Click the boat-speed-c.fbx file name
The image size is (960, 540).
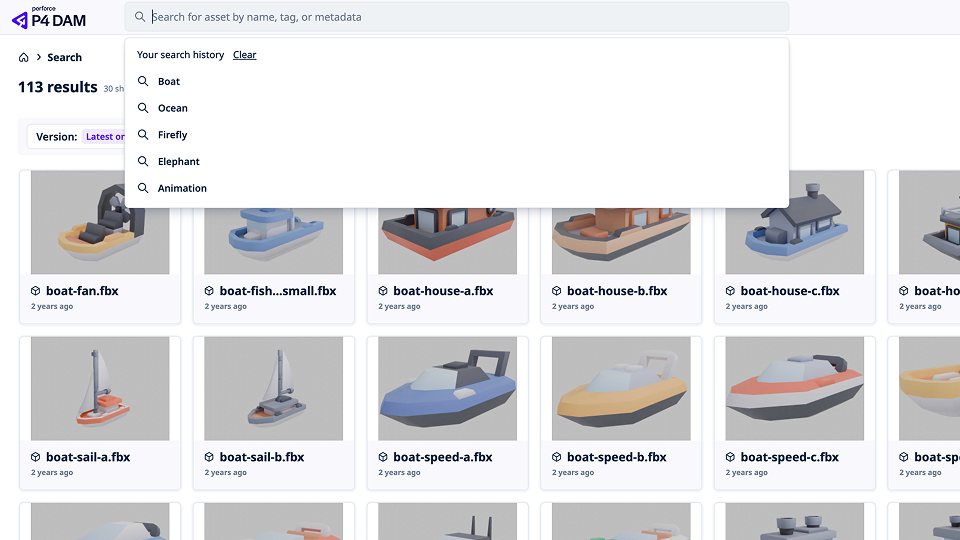(790, 457)
